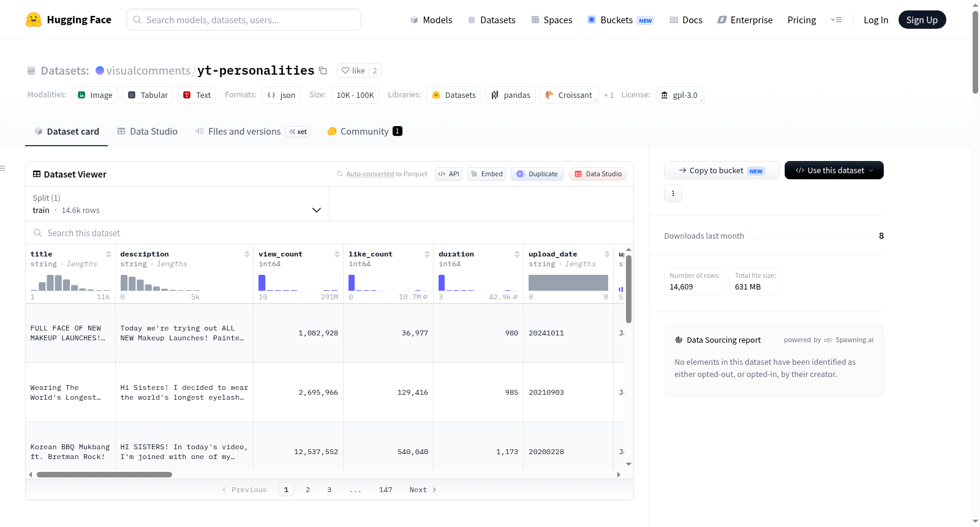This screenshot has height=527, width=980.
Task: Go to the Pricing page
Action: pyautogui.click(x=802, y=20)
